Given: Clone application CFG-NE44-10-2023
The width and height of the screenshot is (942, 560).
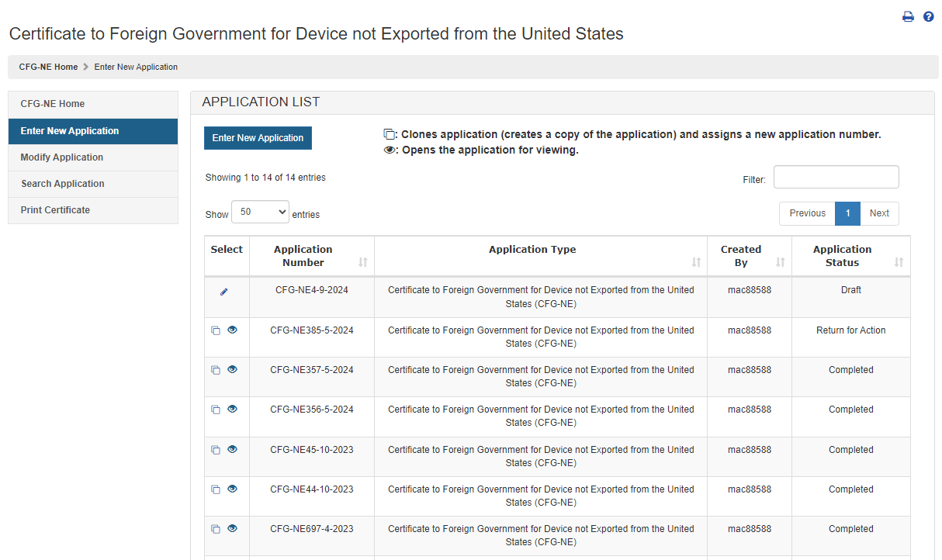Looking at the screenshot, I should tap(216, 489).
